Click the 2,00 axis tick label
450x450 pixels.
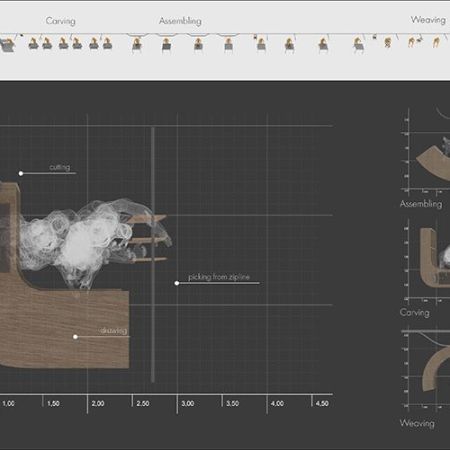(98, 403)
